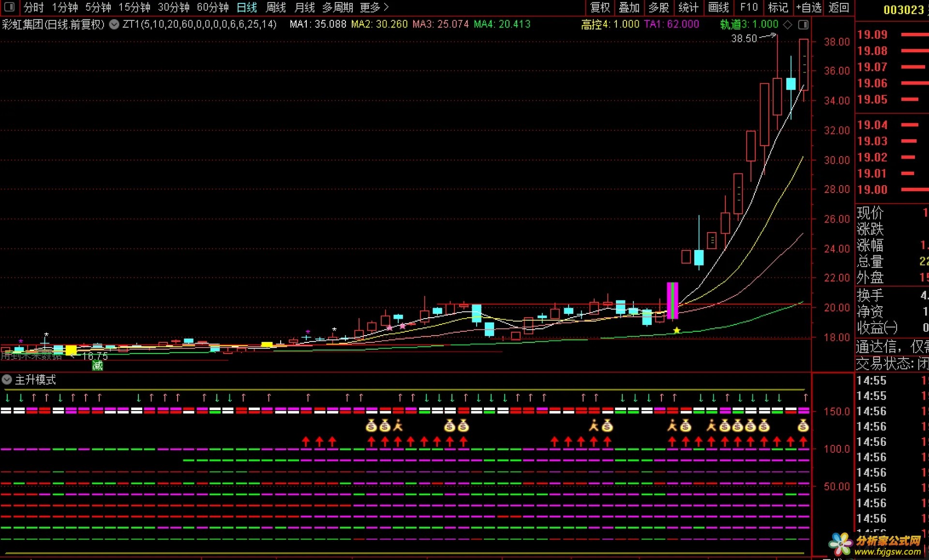The image size is (929, 560).
Task: Open 多周期 multi-period view
Action: point(338,7)
